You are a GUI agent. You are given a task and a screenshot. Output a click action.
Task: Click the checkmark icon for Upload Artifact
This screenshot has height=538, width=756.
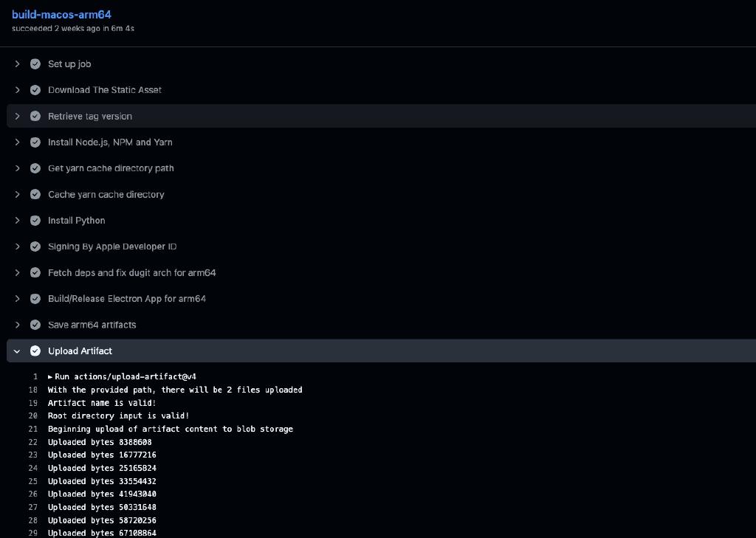tap(35, 351)
